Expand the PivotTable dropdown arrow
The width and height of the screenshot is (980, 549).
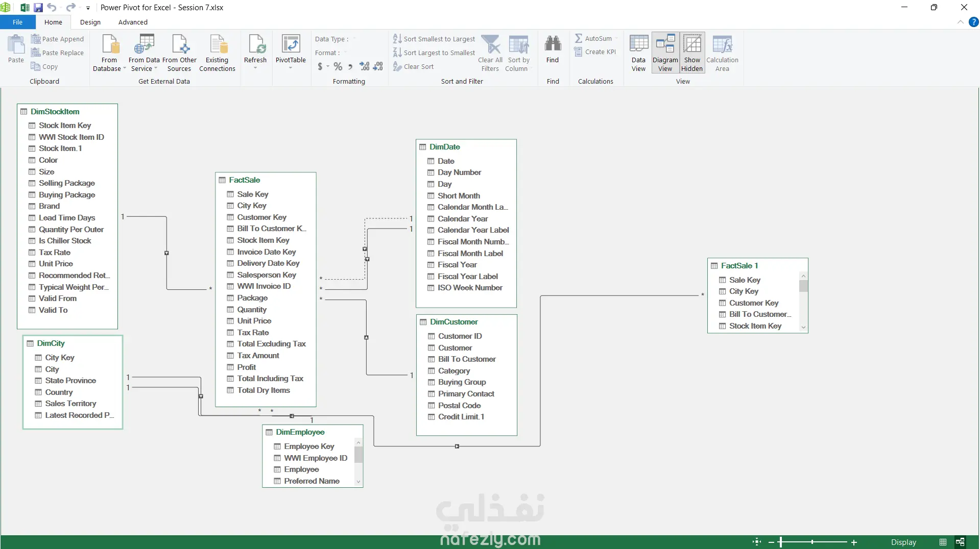291,68
